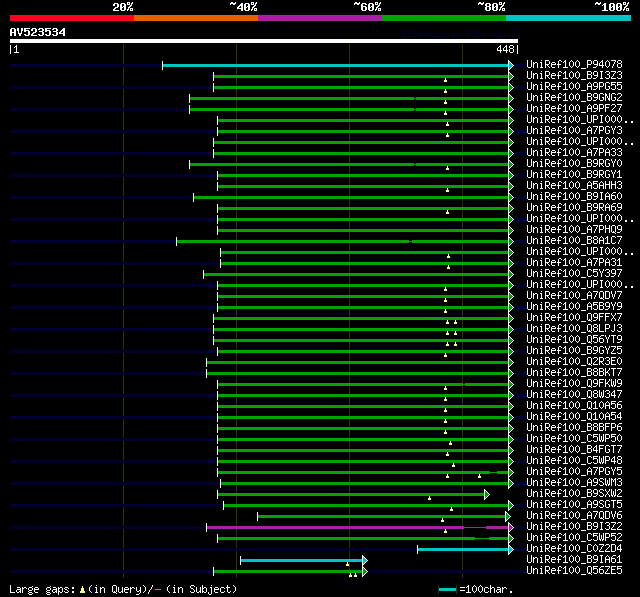Click the arrowhead ending the B9SXW2 alignment

487,494
